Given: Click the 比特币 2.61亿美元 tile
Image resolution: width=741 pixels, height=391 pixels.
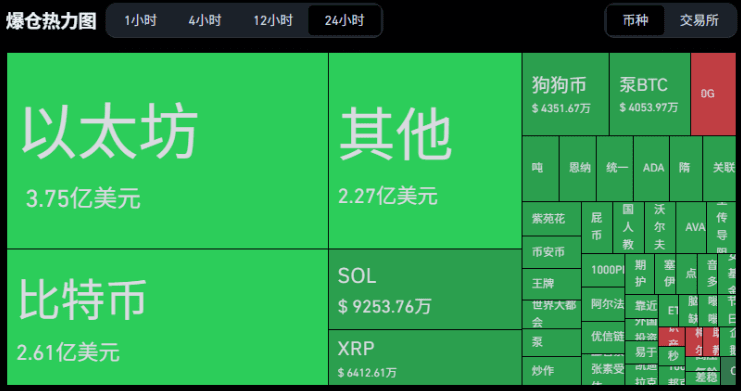Looking at the screenshot, I should click(167, 317).
